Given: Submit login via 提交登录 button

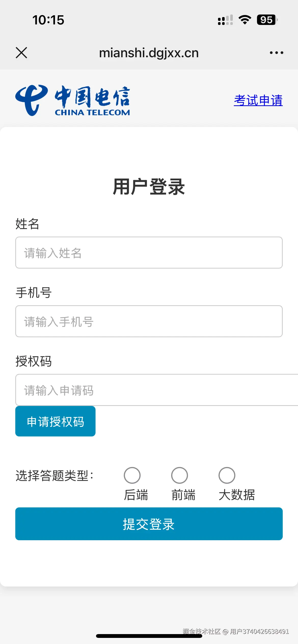Looking at the screenshot, I should [x=149, y=524].
